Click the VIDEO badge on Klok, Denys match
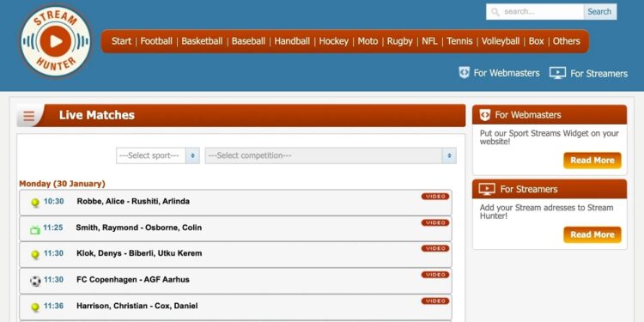 tap(435, 248)
